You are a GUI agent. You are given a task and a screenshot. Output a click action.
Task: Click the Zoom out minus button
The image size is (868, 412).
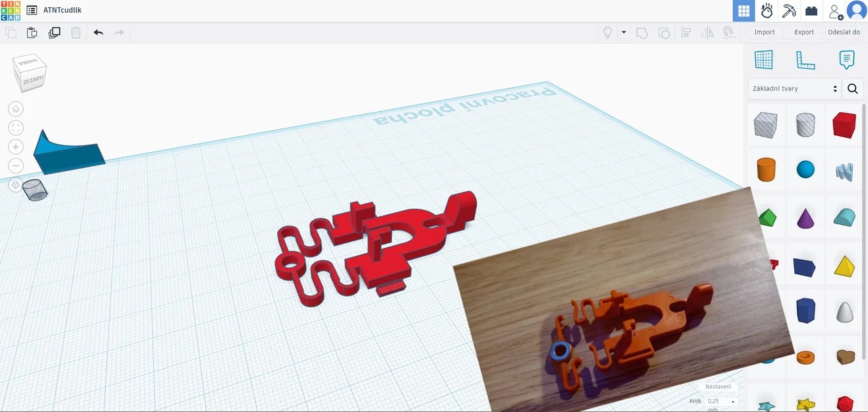coord(16,166)
